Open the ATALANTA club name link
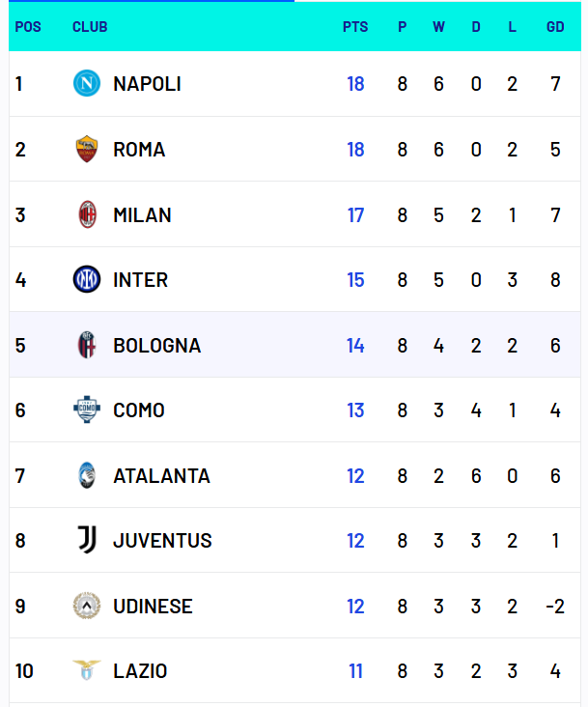The height and width of the screenshot is (707, 588). tap(161, 476)
